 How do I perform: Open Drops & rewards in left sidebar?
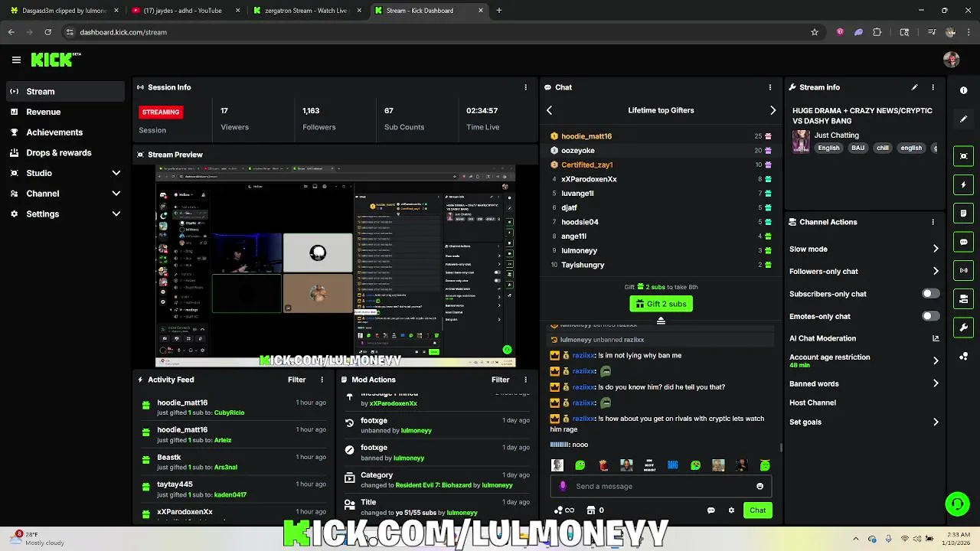65,152
